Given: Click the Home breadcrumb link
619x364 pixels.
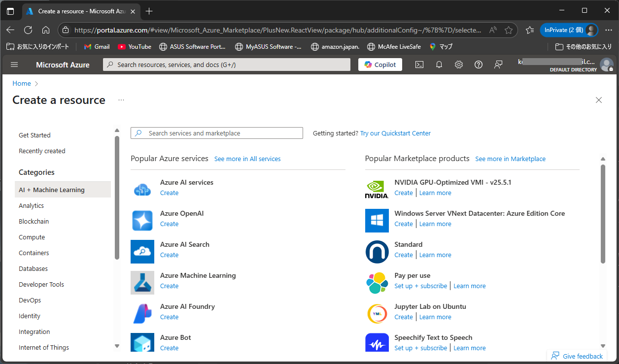Looking at the screenshot, I should pyautogui.click(x=22, y=83).
